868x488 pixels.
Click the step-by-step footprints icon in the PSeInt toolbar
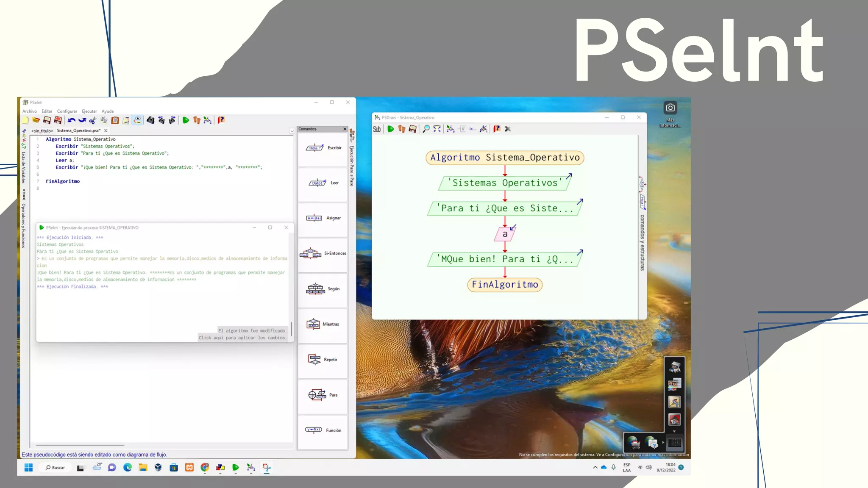tap(197, 120)
